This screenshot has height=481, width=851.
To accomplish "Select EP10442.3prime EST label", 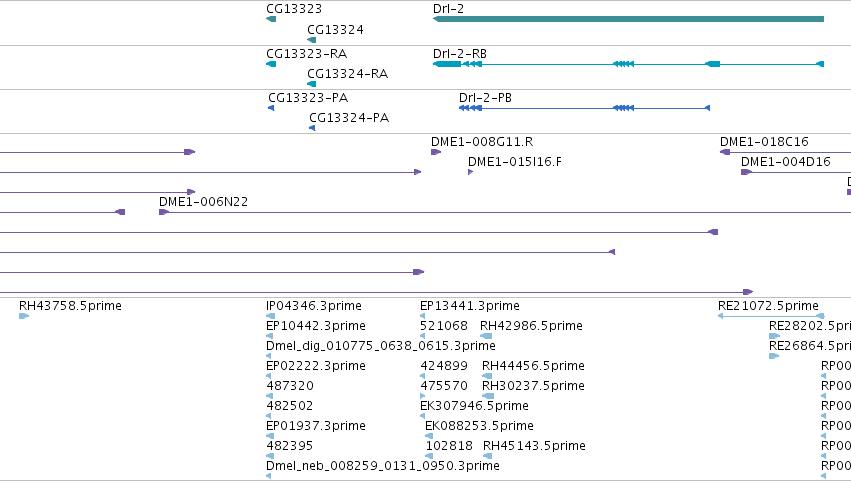I will pos(316,326).
